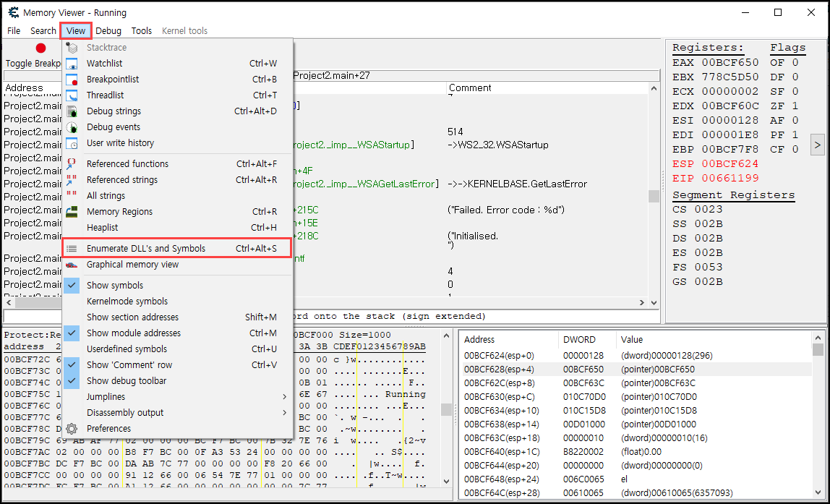Click the Preferences gear icon

tap(72, 428)
